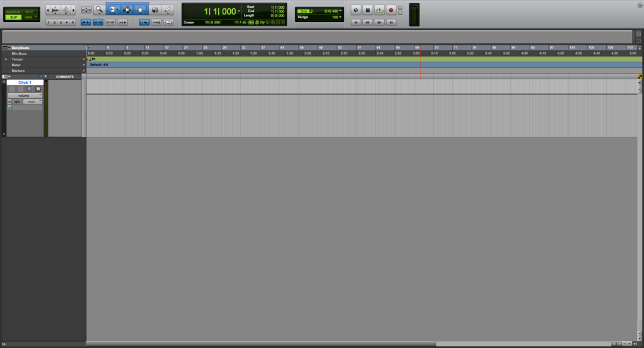Add tempo change with plus button
Viewport: 644px width, 348px height.
[x=84, y=59]
